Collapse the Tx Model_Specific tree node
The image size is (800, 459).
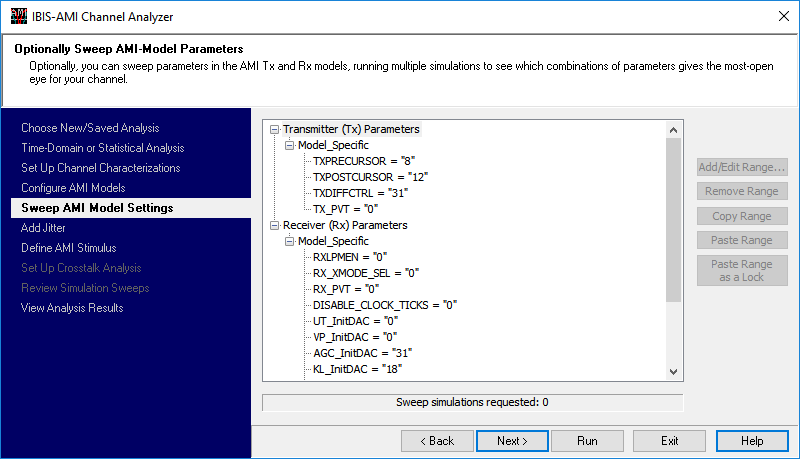pyautogui.click(x=289, y=145)
